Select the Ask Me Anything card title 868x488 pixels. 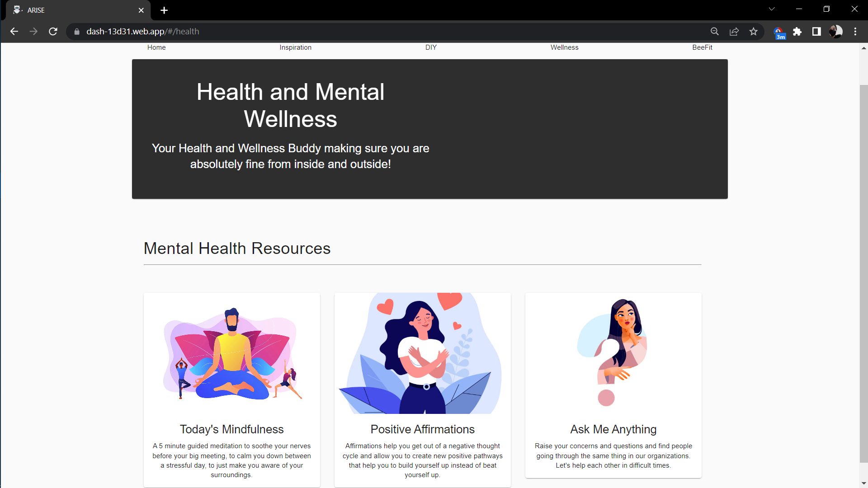pos(613,429)
